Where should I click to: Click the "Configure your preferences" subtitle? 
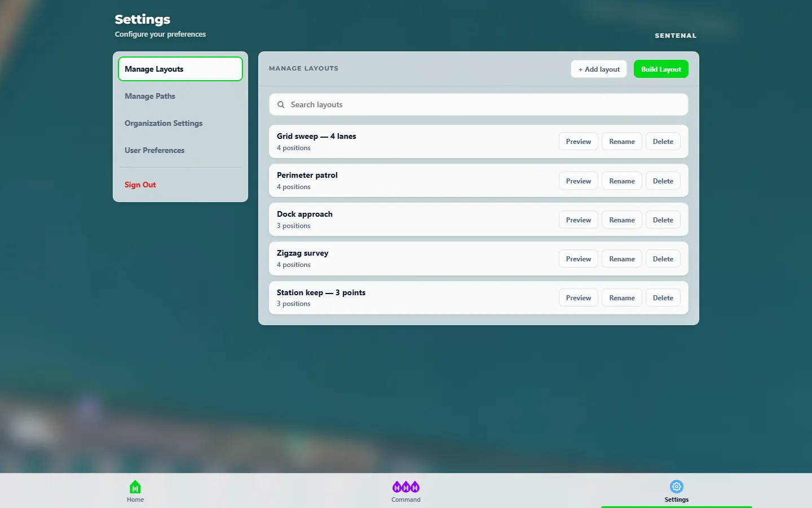[160, 34]
